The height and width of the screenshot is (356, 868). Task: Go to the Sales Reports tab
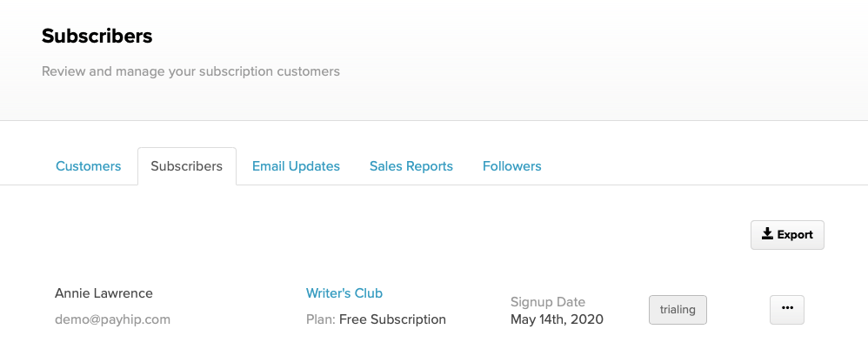[411, 166]
